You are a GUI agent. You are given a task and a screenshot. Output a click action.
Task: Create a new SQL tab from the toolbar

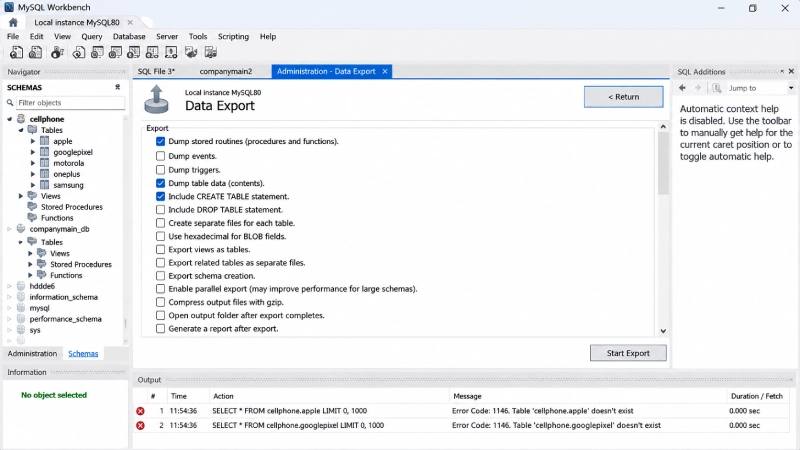(16, 52)
